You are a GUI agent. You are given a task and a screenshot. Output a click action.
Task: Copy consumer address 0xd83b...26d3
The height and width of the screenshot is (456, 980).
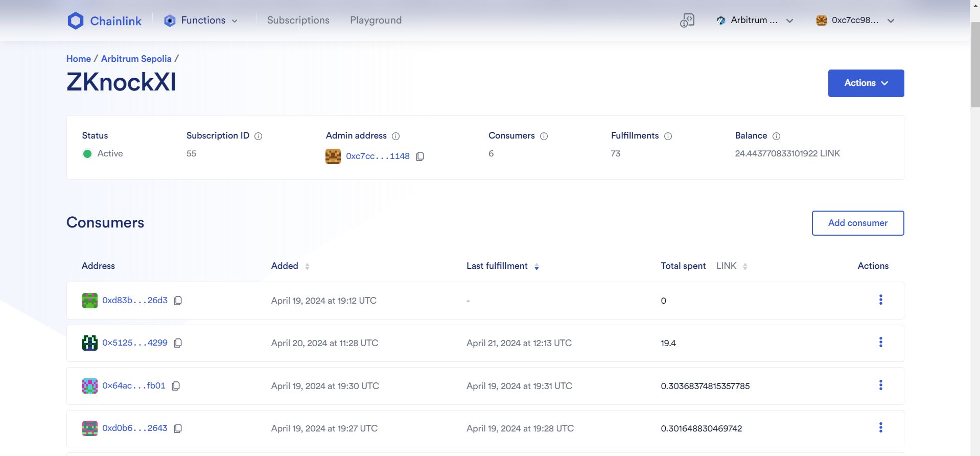click(x=178, y=301)
